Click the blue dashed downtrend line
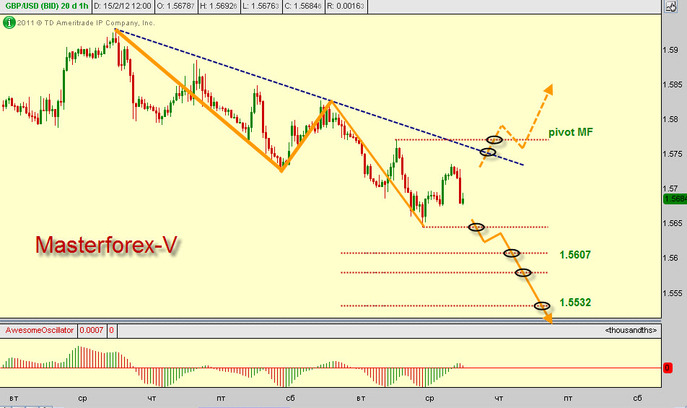 319,97
